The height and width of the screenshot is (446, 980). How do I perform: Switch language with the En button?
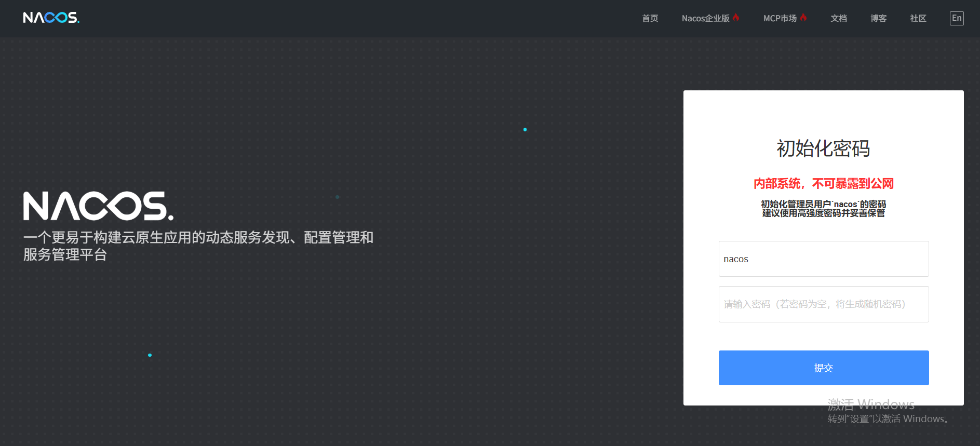tap(957, 18)
